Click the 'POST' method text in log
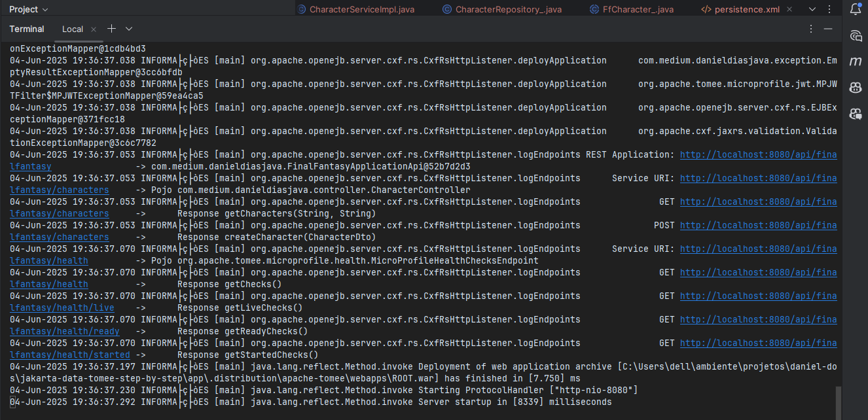This screenshot has height=420, width=868. pos(664,225)
